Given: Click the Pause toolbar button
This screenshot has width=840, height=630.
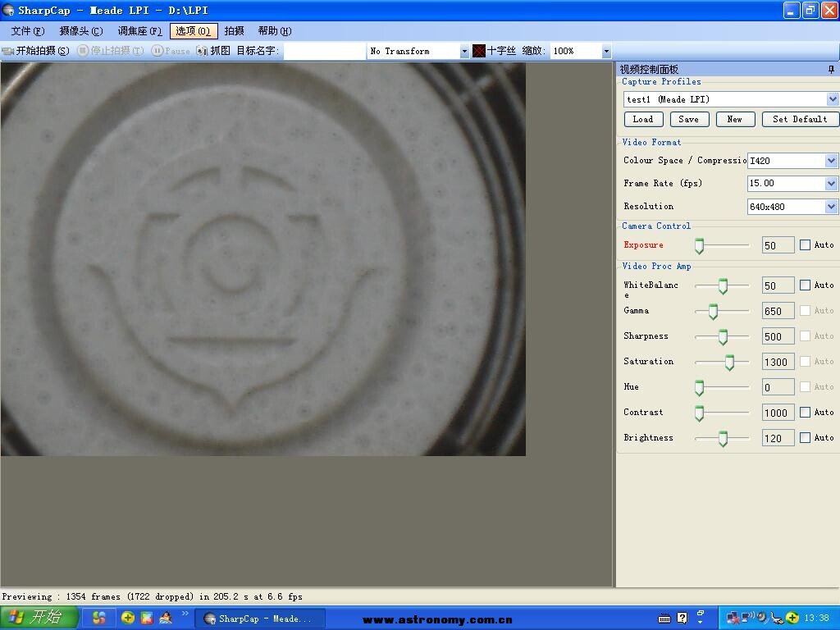Looking at the screenshot, I should 171,51.
